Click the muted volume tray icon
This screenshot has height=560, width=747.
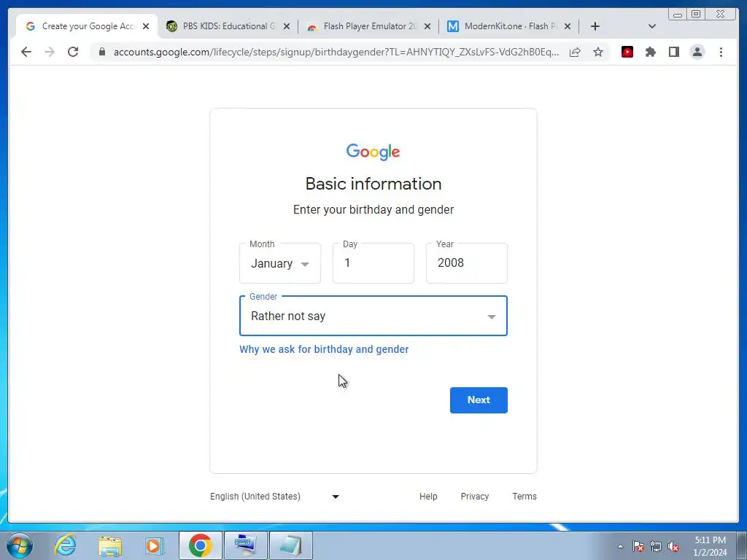click(673, 547)
